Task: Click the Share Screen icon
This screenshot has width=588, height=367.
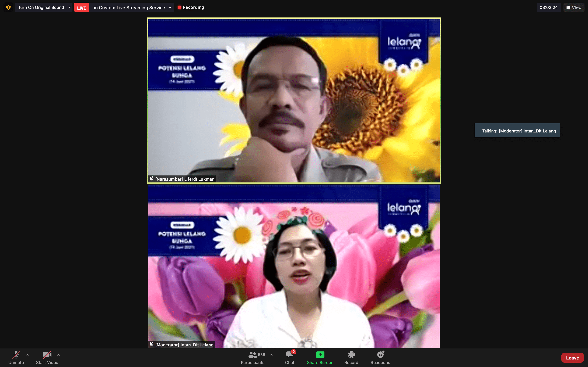Action: coord(320,355)
